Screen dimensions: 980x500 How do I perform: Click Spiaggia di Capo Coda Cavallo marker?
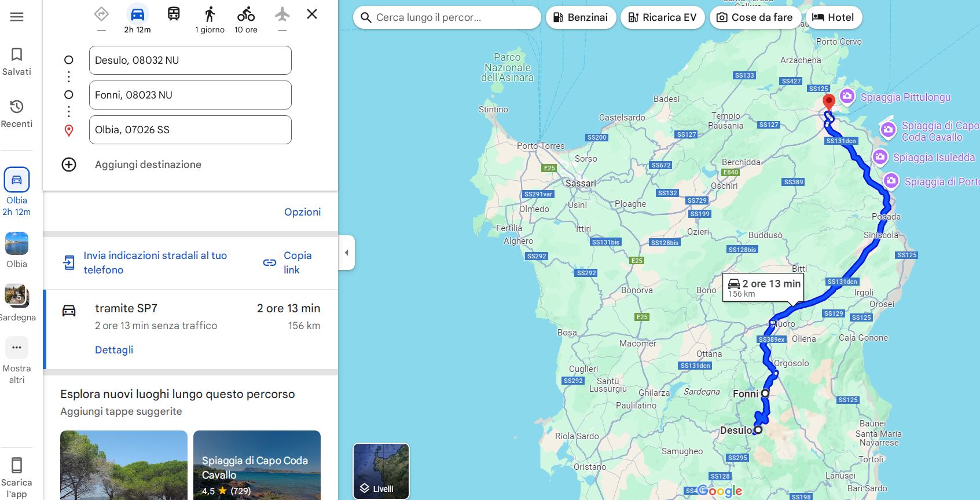coord(888,130)
